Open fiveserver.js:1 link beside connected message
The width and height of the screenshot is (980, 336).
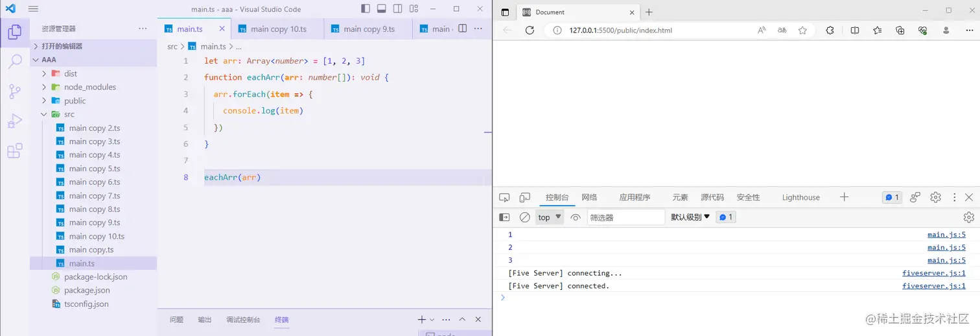[x=934, y=286]
